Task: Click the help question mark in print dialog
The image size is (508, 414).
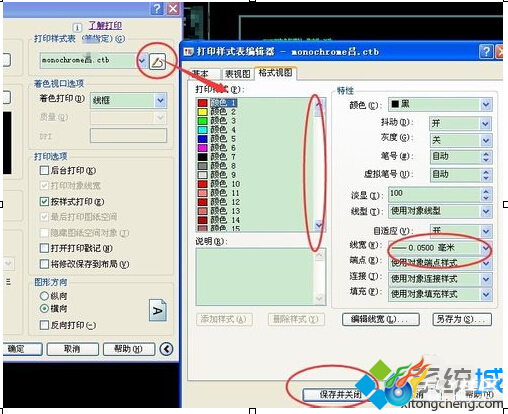Action: click(x=157, y=8)
